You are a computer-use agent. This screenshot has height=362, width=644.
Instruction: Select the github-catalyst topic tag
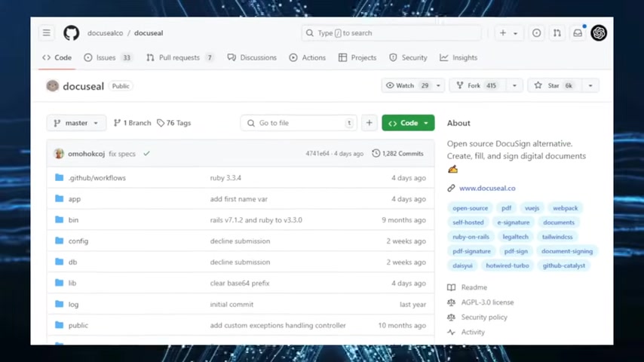pyautogui.click(x=564, y=265)
